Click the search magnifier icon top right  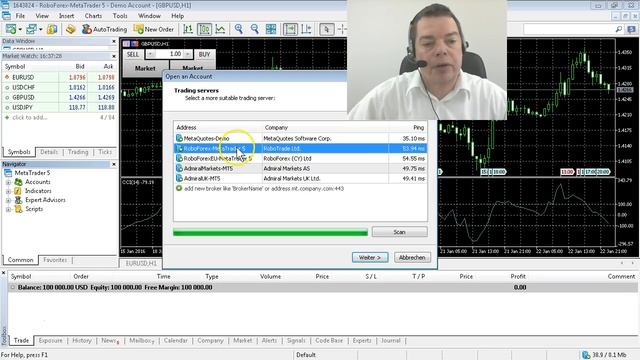pyautogui.click(x=619, y=29)
